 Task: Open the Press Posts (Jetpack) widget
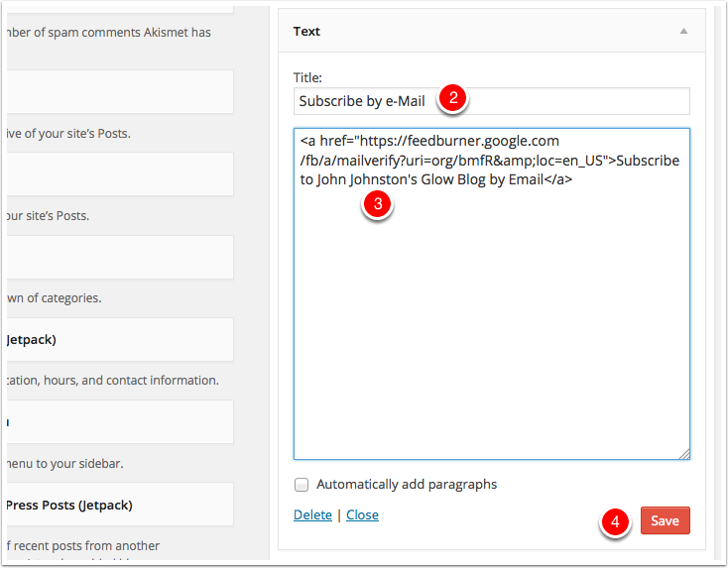119,505
